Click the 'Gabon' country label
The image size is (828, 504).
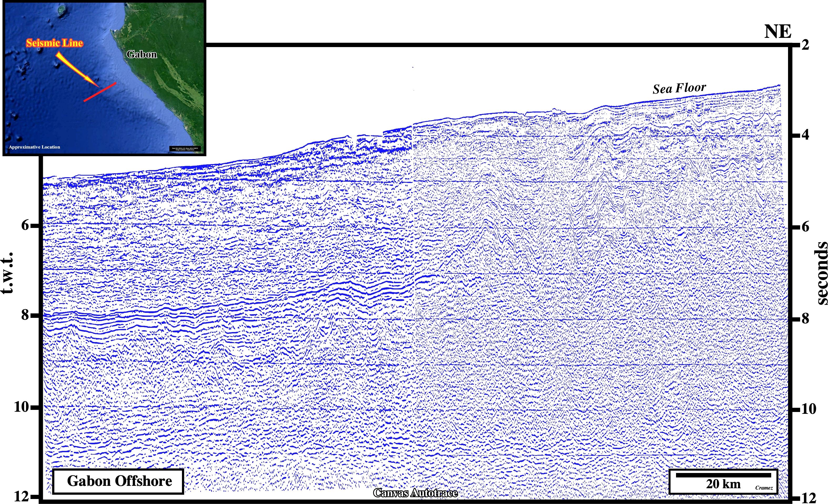click(x=141, y=54)
